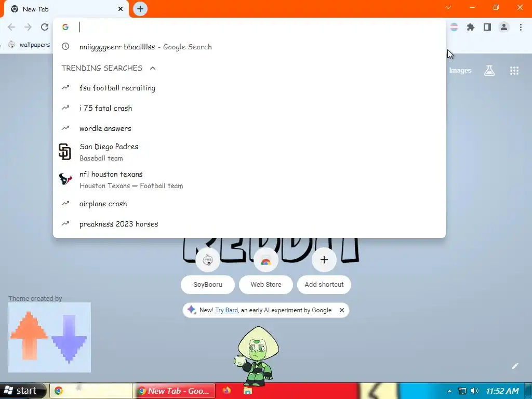The width and height of the screenshot is (532, 399).
Task: Click the volume speaker tray icon
Action: [x=475, y=391]
